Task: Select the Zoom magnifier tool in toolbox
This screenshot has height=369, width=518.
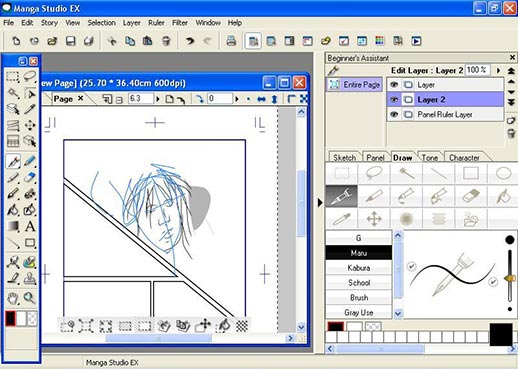Action: [30, 298]
